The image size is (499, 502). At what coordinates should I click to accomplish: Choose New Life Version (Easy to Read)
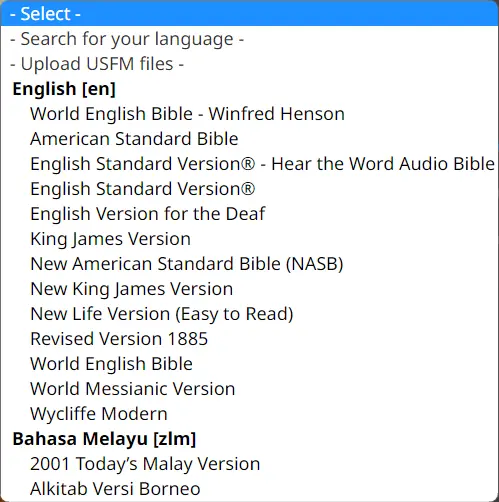(x=249, y=314)
